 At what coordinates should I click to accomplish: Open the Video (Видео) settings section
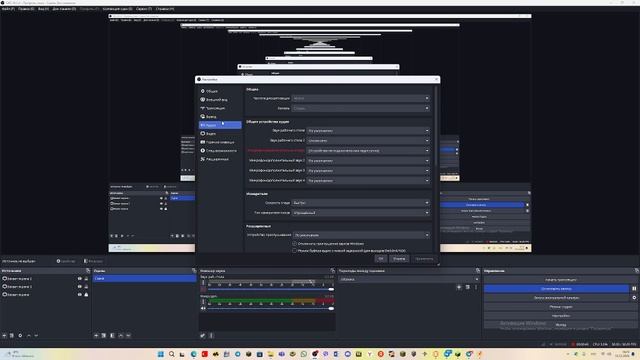[220, 133]
